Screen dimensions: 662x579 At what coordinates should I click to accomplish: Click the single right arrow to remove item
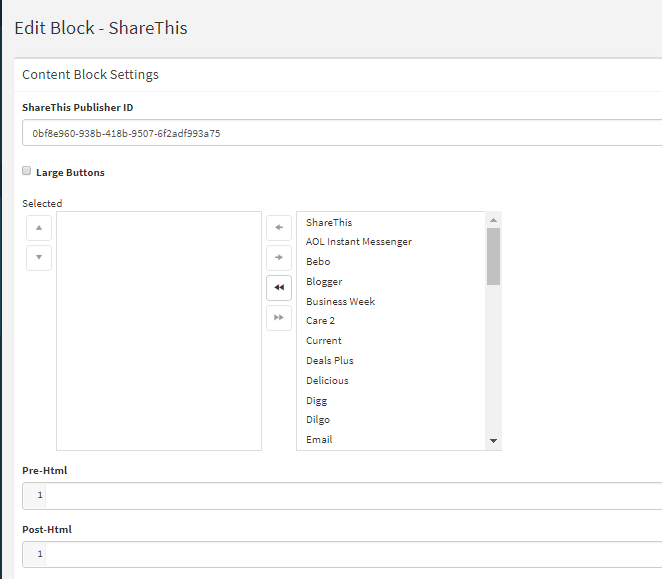click(279, 258)
